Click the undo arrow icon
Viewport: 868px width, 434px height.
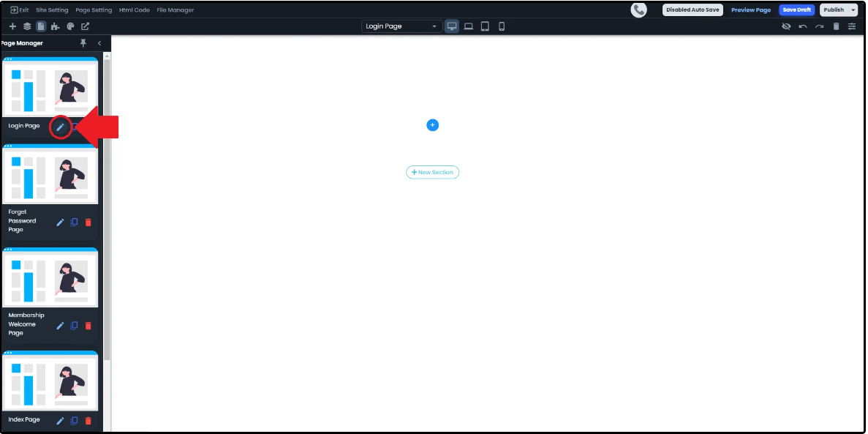click(803, 26)
